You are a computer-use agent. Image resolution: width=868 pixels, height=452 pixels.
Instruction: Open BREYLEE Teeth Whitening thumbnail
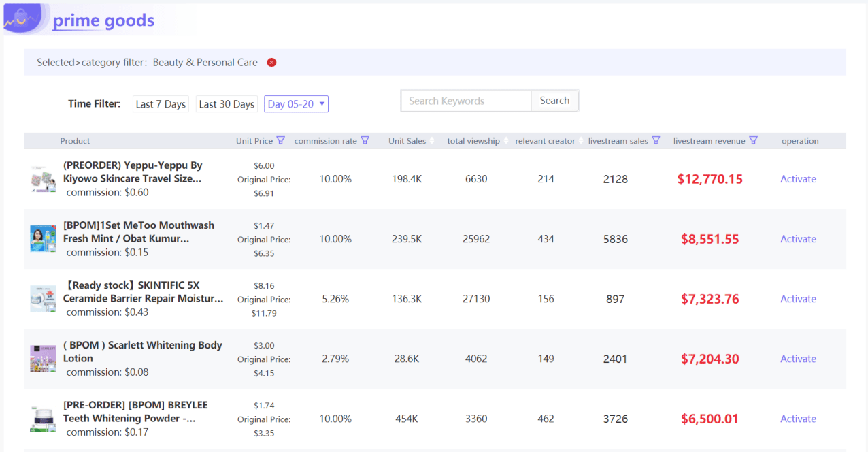tap(43, 419)
